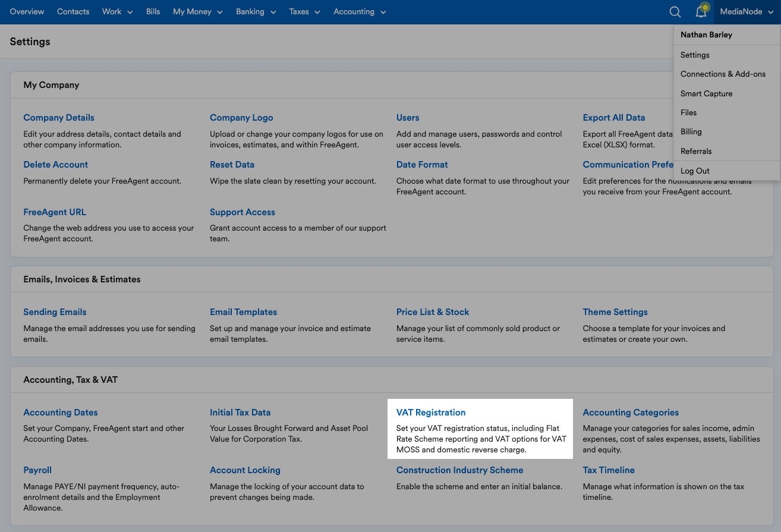Expand the Taxes menu
This screenshot has width=781, height=532.
[x=304, y=12]
